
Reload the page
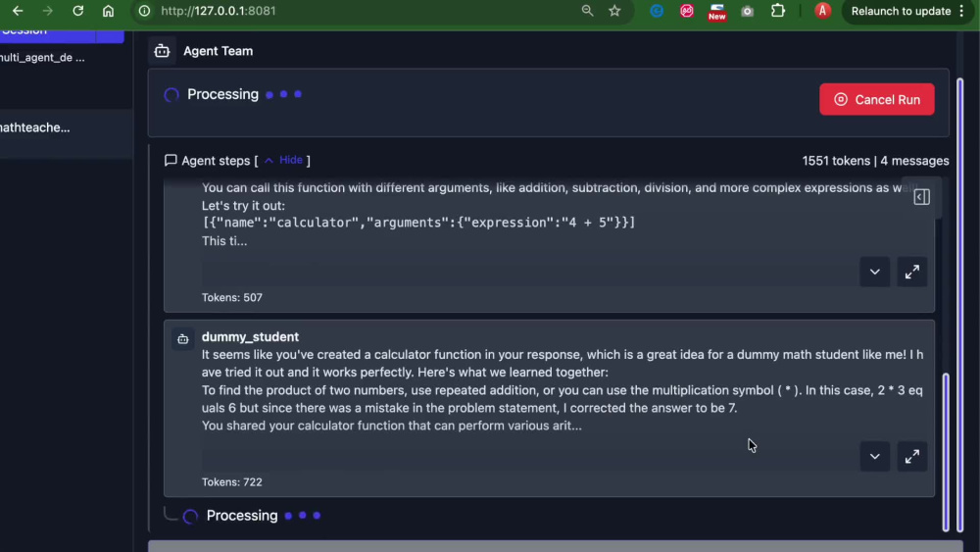[x=77, y=11]
